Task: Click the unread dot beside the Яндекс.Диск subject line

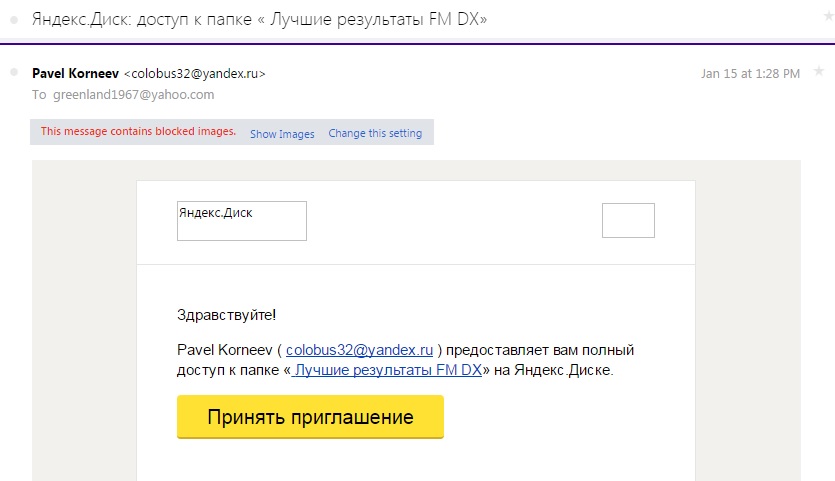Action: [14, 20]
